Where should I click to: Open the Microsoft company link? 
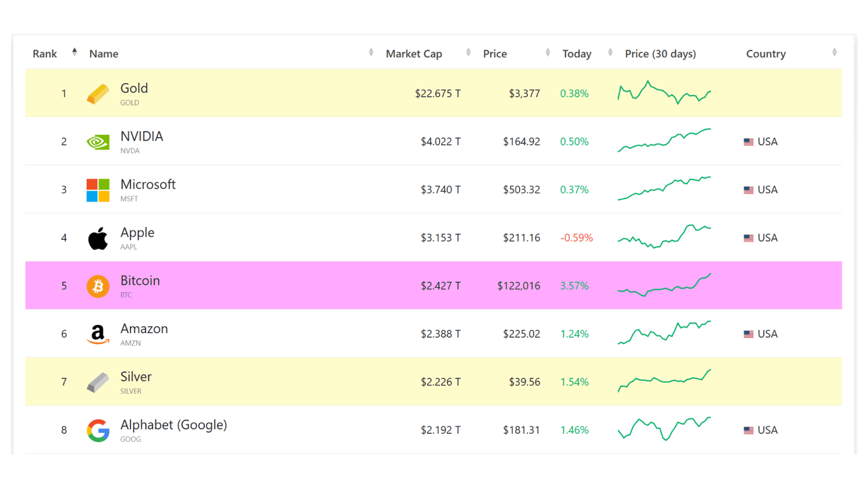coord(148,185)
